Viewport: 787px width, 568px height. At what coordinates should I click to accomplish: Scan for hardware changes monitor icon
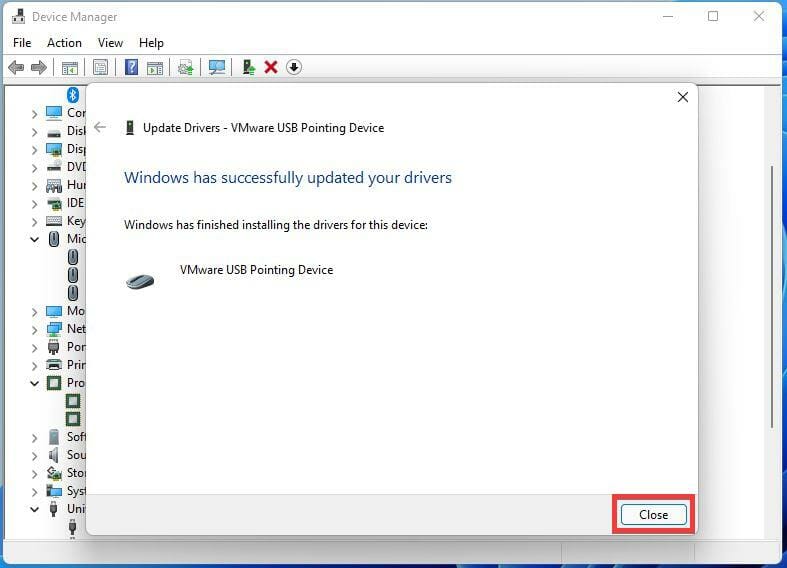217,67
